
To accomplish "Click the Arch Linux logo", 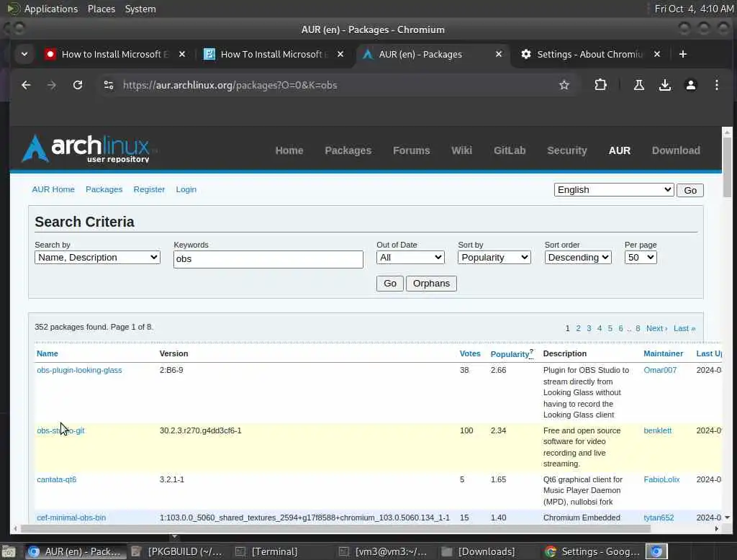I will pos(87,149).
